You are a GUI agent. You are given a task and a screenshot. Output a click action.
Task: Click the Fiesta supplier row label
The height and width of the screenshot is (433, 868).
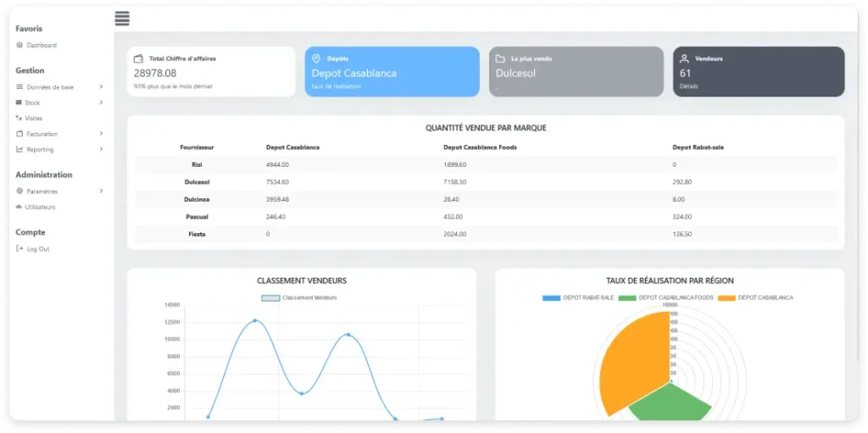[x=197, y=234]
